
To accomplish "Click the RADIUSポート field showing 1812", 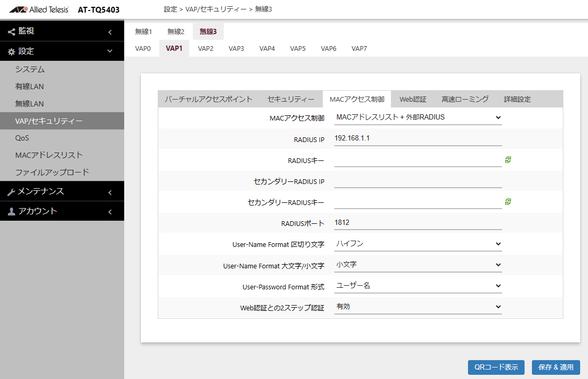I will point(418,223).
